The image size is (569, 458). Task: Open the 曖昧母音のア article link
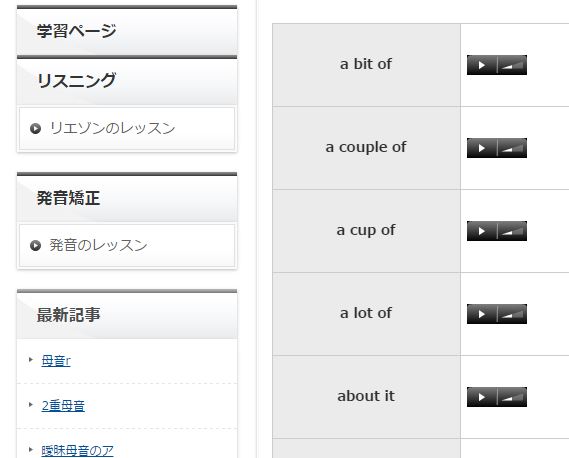[77, 451]
